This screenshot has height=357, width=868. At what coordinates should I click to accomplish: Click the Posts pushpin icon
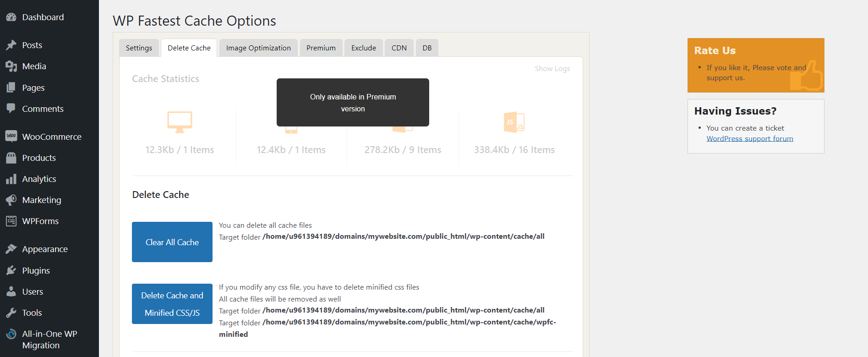(11, 45)
